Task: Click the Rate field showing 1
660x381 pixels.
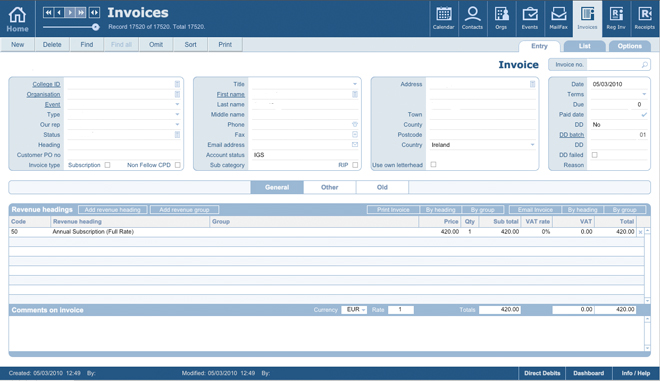Action: coord(400,310)
